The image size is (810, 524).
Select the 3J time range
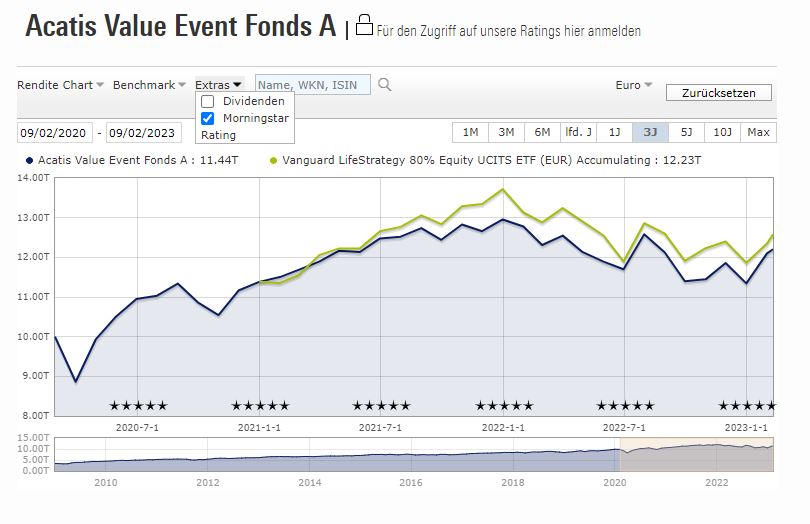[650, 132]
